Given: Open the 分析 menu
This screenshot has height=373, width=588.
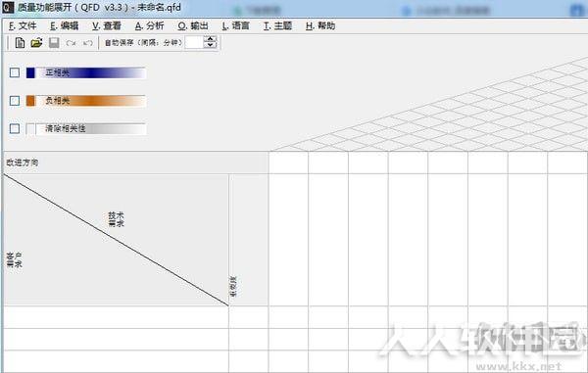Looking at the screenshot, I should click(149, 25).
